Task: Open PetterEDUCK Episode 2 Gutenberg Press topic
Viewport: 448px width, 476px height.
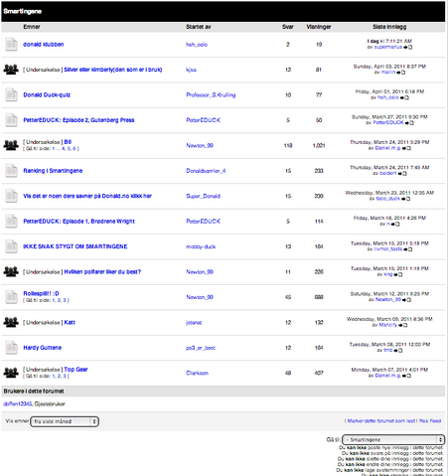Action: pos(78,120)
